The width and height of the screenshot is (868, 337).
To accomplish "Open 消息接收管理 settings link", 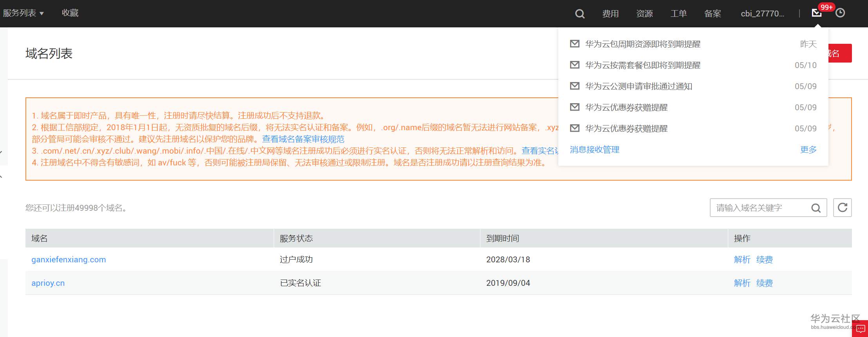I will pos(594,150).
